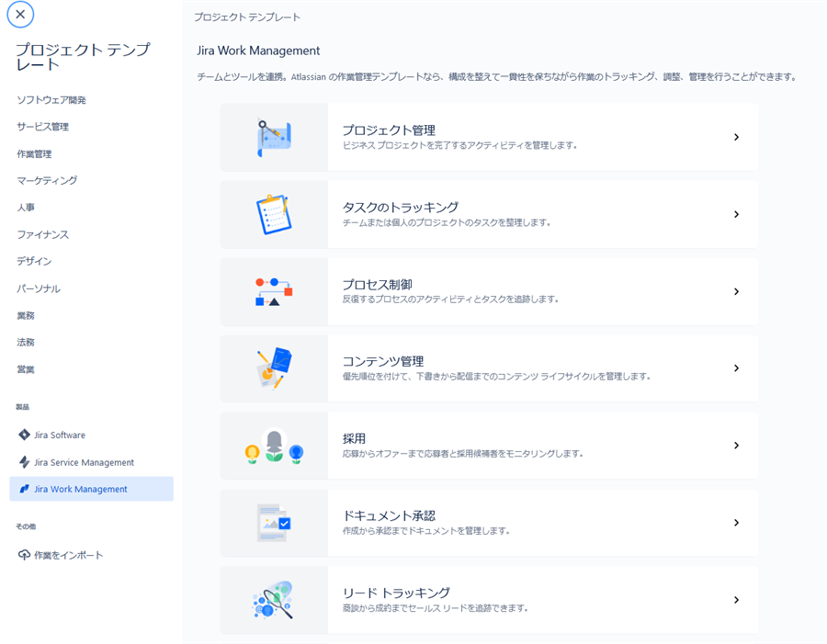This screenshot has width=827, height=644.
Task: Select 営業 category in sidebar
Action: pos(26,369)
